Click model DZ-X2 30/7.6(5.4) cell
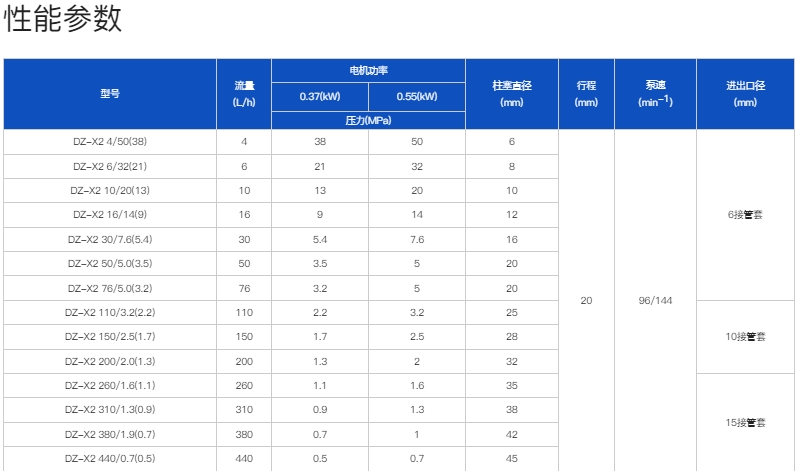800x471 pixels. (x=110, y=239)
